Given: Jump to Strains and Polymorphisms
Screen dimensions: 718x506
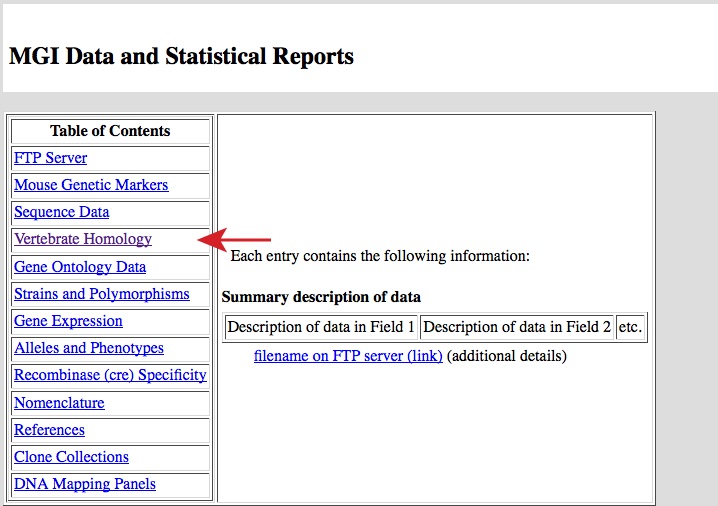Looking at the screenshot, I should (102, 294).
